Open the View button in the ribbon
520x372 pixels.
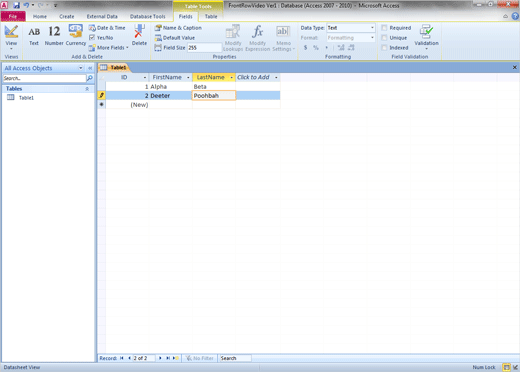point(11,37)
